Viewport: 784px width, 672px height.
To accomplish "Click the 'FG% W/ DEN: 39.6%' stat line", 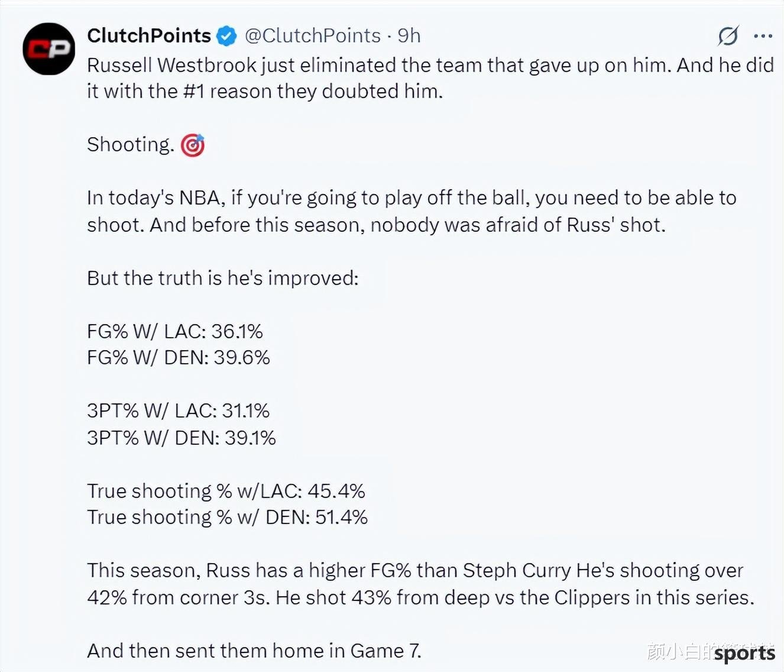I will (179, 357).
